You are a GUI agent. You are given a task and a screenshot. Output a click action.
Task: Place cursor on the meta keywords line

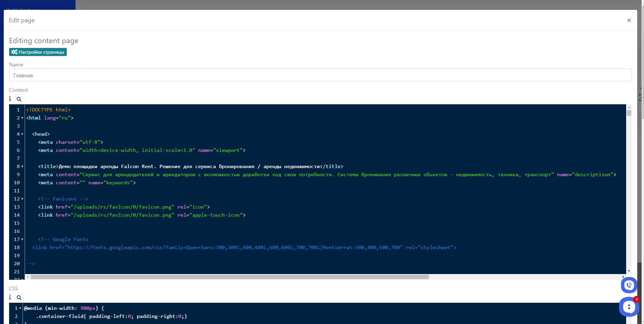point(135,183)
